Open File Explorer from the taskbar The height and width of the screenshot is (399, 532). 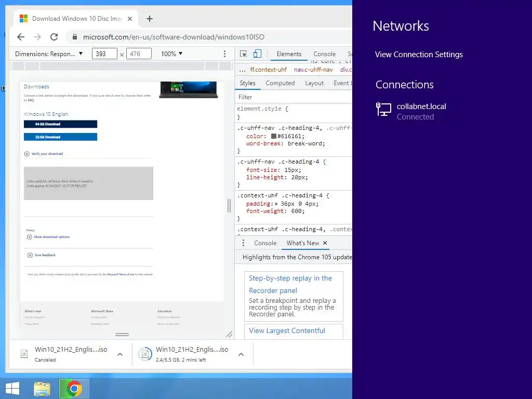(x=42, y=389)
